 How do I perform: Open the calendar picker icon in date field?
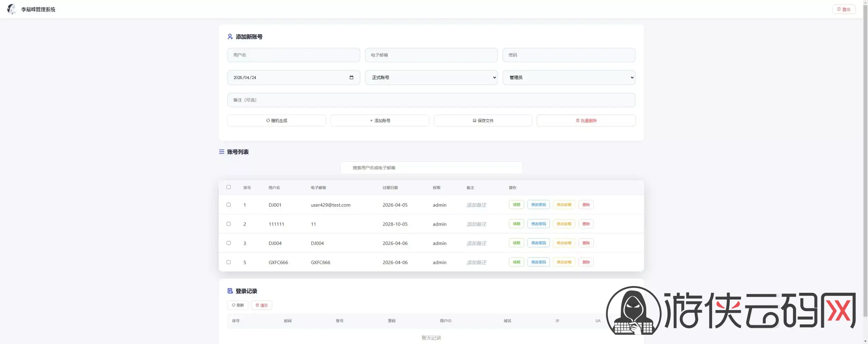[x=351, y=78]
